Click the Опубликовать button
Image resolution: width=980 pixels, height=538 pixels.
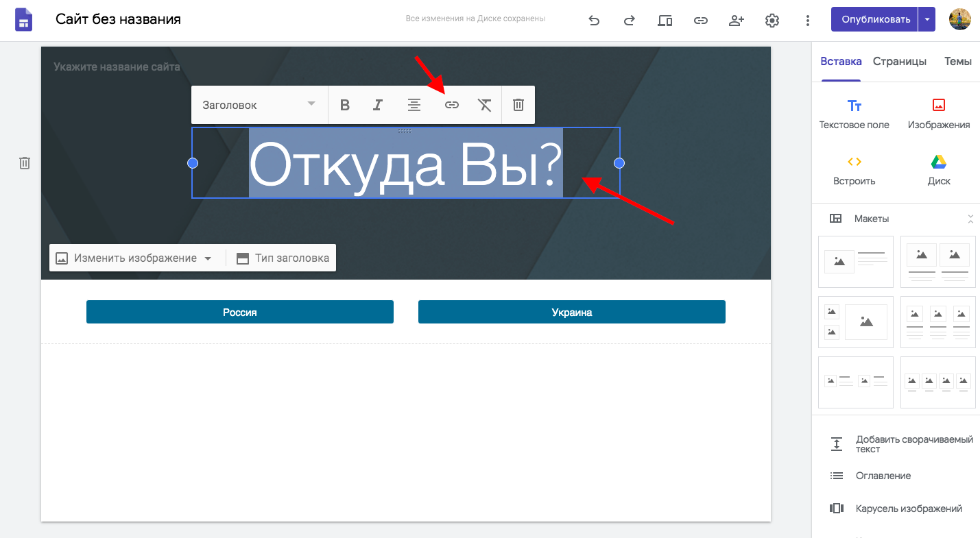(874, 19)
